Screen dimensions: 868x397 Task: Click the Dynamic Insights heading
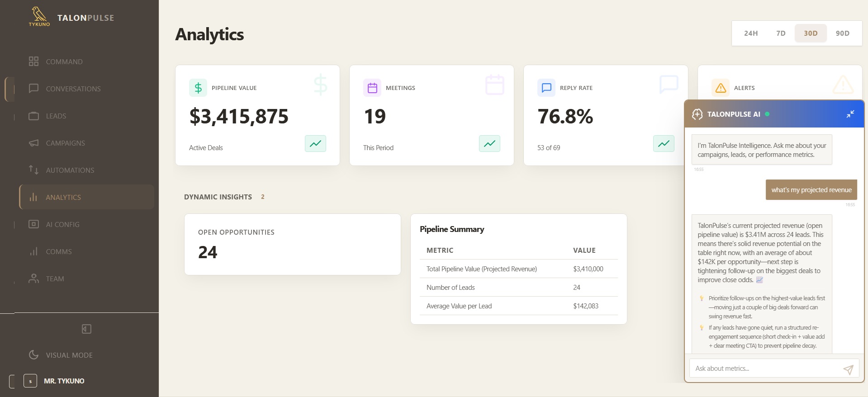pyautogui.click(x=218, y=197)
